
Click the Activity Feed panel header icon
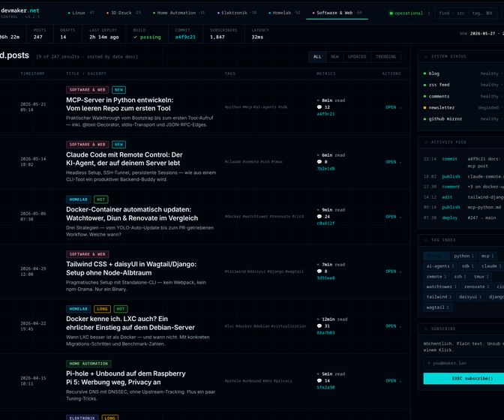pos(426,142)
